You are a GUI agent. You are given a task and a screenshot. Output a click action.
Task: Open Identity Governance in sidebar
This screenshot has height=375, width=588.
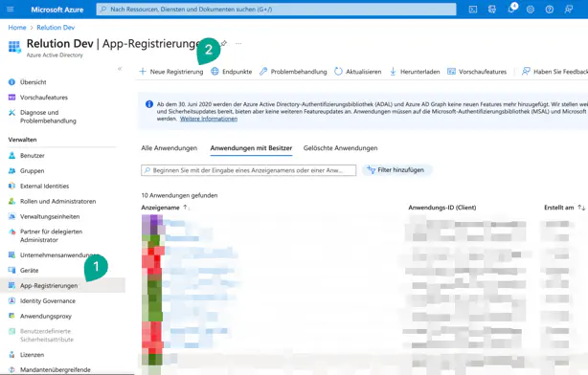(x=41, y=300)
